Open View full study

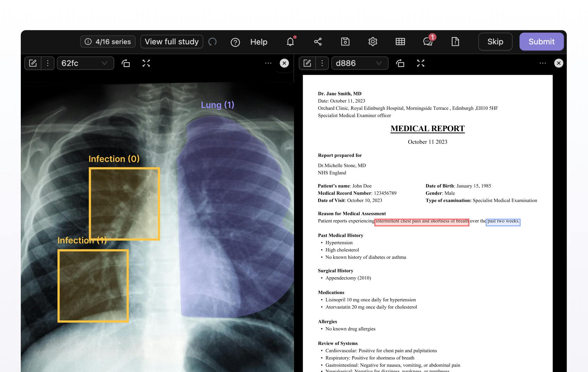[x=171, y=42]
